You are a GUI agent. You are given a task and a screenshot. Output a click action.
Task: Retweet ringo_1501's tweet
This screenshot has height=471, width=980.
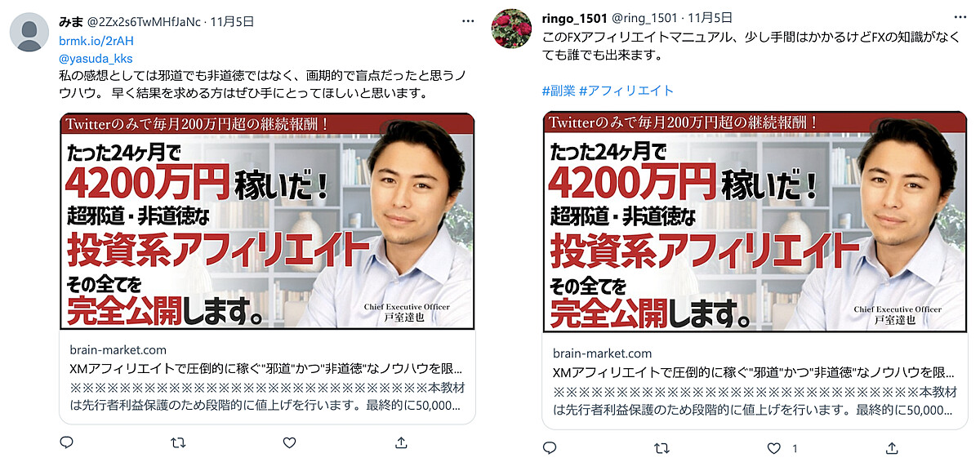pos(662,448)
